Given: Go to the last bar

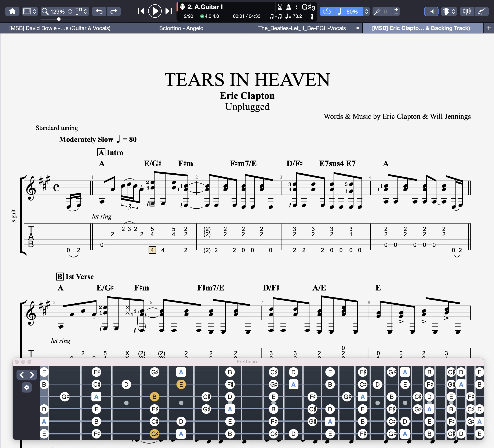Looking at the screenshot, I should tap(169, 11).
